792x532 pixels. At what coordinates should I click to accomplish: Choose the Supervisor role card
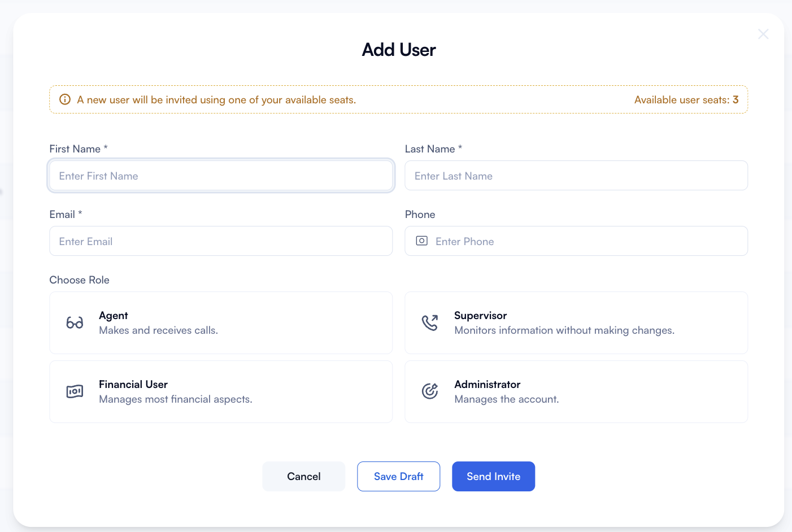click(576, 322)
